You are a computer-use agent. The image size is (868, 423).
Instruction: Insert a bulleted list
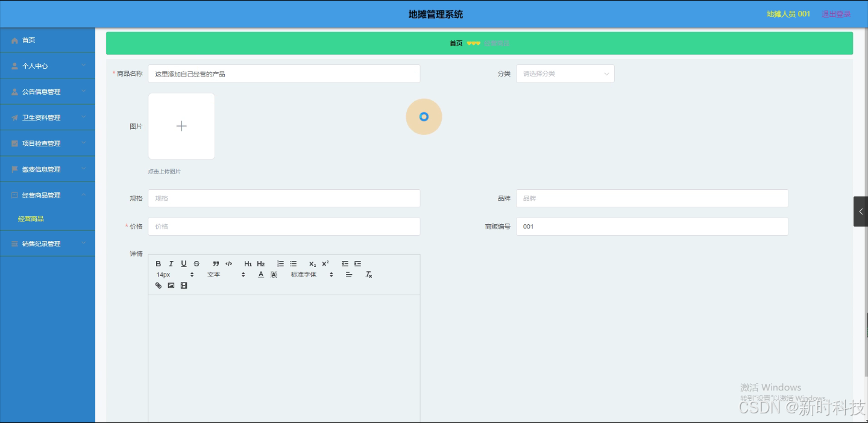pyautogui.click(x=293, y=264)
